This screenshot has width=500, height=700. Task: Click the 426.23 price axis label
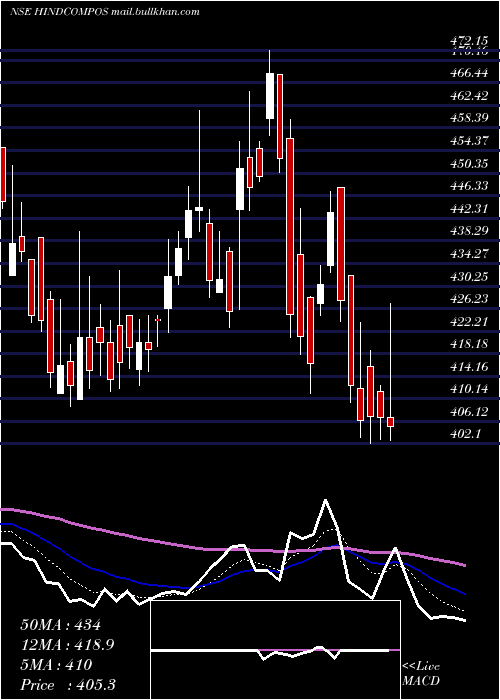coord(469,299)
